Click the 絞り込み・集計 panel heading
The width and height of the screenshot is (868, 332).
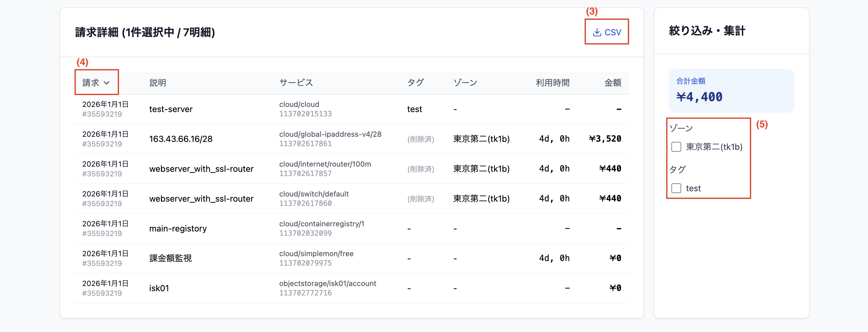[707, 31]
